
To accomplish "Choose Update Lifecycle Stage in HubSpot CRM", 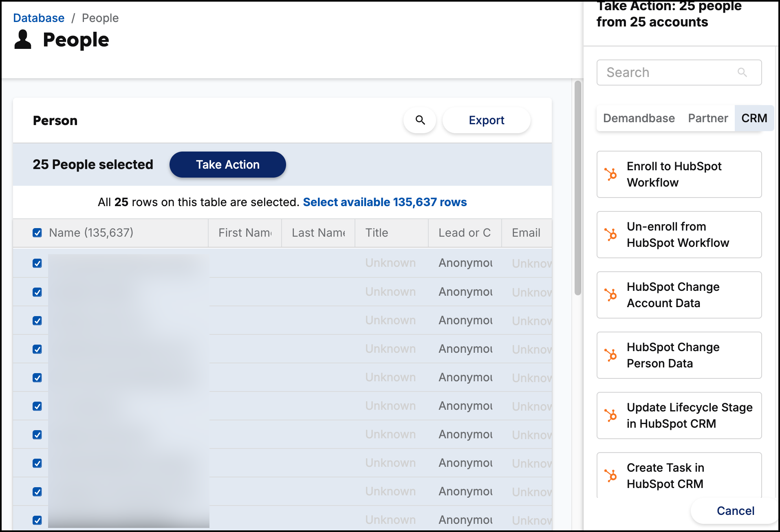I will click(x=679, y=415).
